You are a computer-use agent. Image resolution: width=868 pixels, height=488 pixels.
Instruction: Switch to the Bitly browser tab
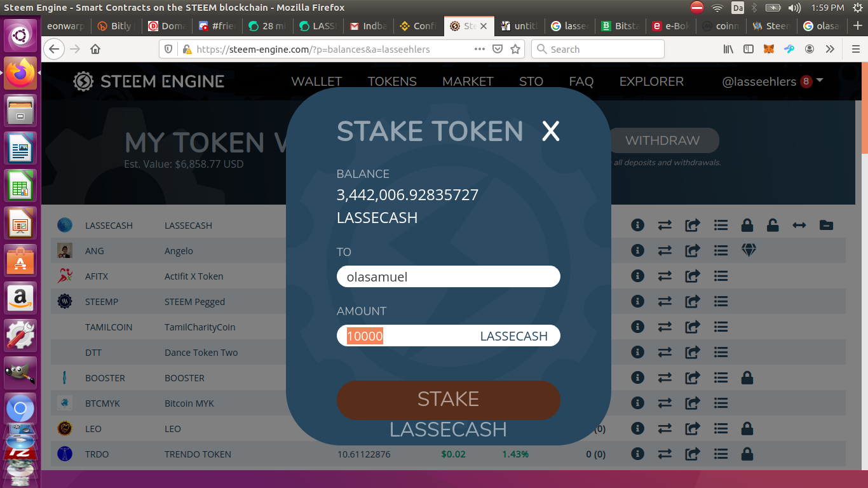pos(114,26)
